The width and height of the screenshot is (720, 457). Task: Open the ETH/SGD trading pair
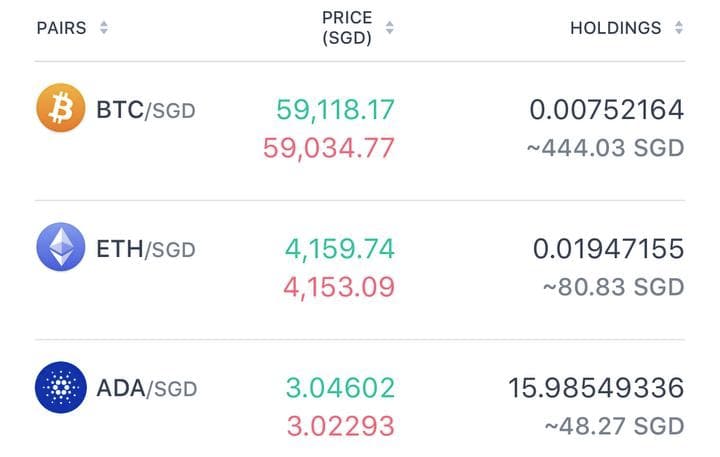(x=145, y=248)
